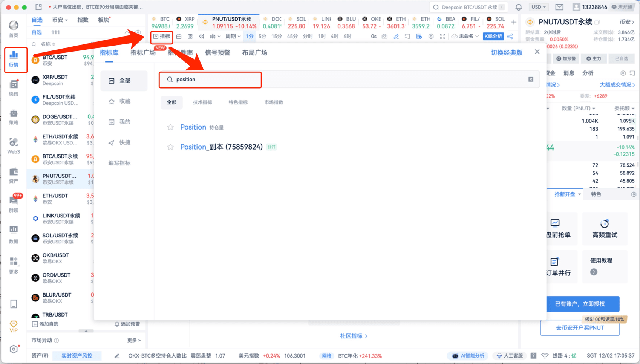Click the 指标 indicator toolbar button
640x364 pixels.
[162, 37]
